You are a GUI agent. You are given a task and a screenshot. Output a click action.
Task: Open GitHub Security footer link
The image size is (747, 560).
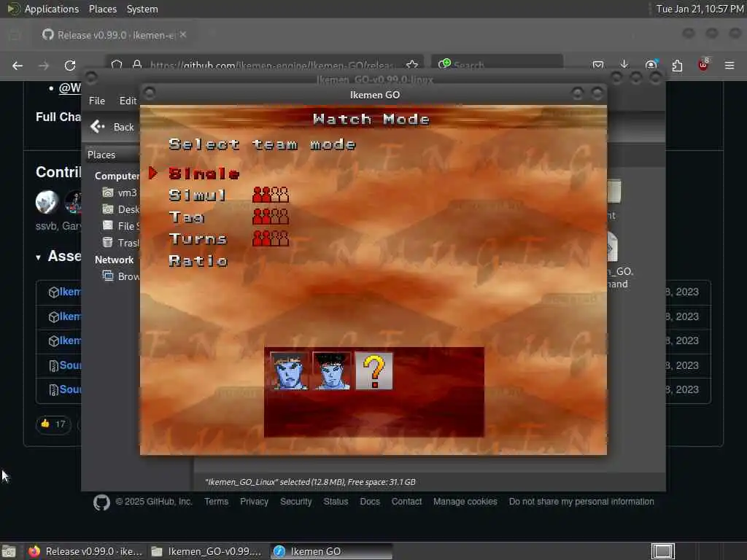coord(296,502)
